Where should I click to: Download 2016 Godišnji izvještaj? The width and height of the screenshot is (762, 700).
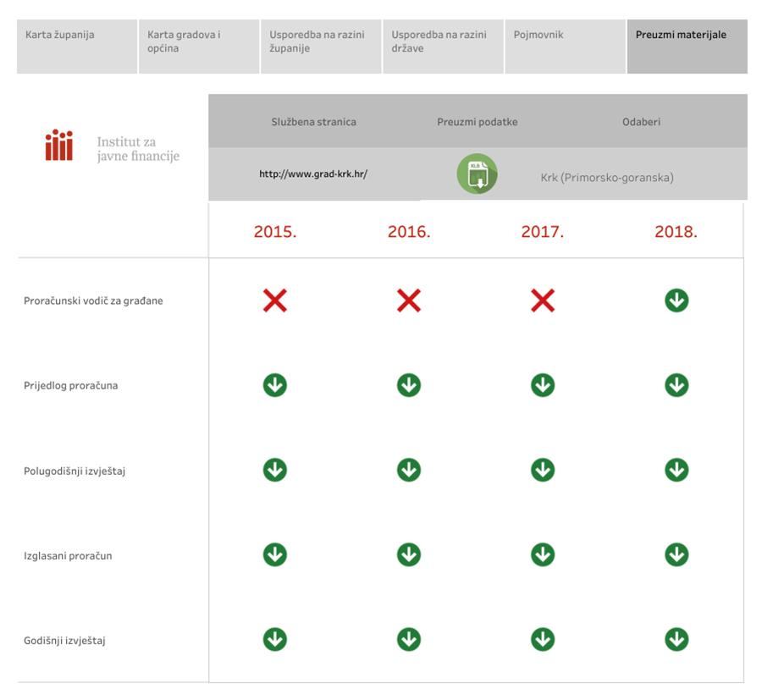point(408,640)
